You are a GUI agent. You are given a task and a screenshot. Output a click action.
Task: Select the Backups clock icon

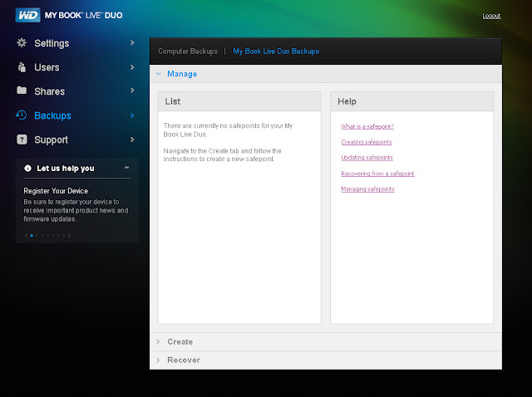tap(21, 115)
